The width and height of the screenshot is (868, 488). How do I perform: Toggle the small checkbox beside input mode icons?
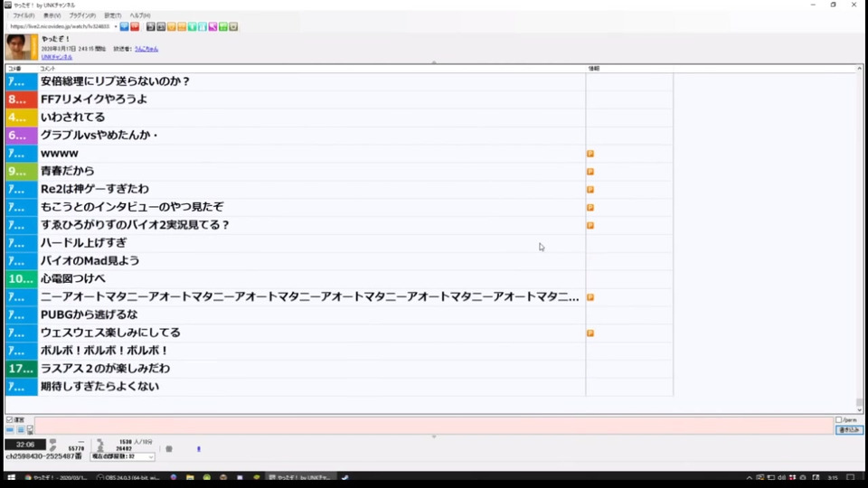(x=30, y=430)
